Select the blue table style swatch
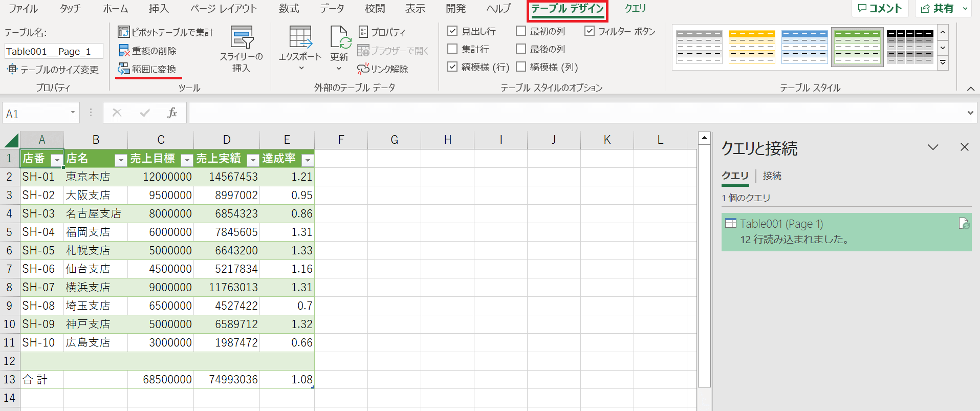980x411 pixels. click(804, 47)
